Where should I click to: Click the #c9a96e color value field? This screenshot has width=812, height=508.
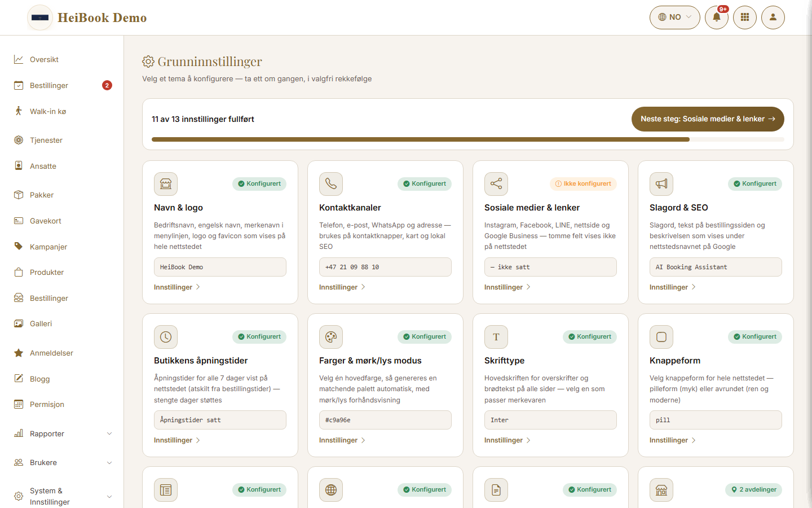385,420
